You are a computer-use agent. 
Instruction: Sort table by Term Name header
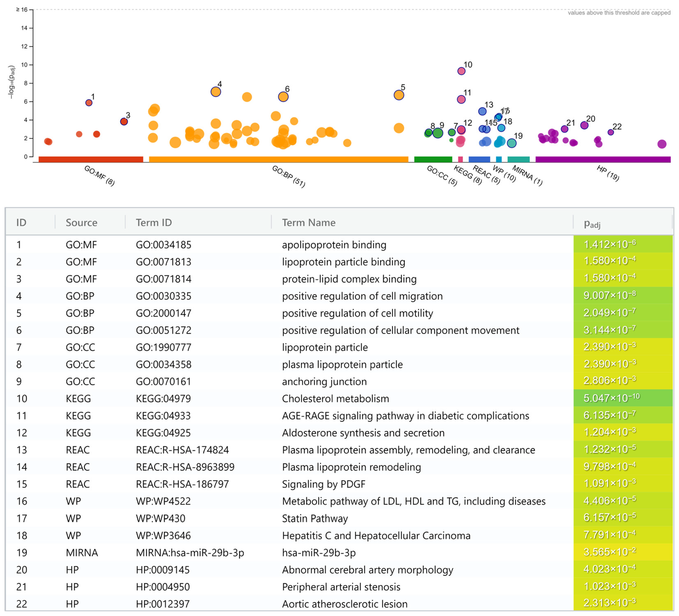coord(309,222)
